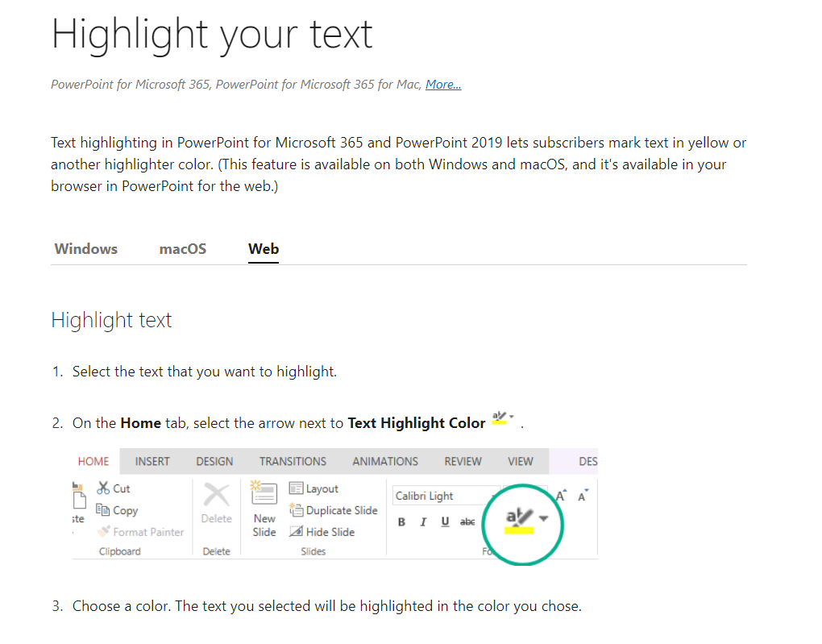Click the Clipboard group label
822x644 pixels.
click(119, 551)
